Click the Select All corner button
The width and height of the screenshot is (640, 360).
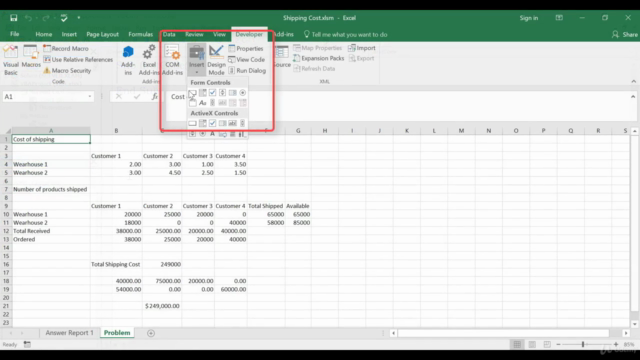point(7,131)
